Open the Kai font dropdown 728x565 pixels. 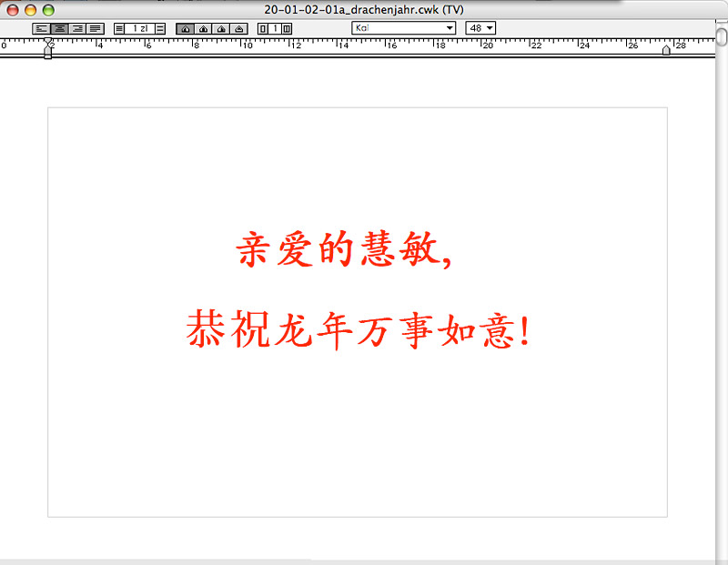pyautogui.click(x=403, y=28)
